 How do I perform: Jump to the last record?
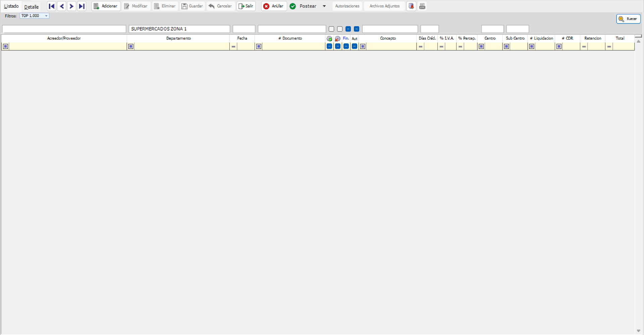(x=82, y=6)
